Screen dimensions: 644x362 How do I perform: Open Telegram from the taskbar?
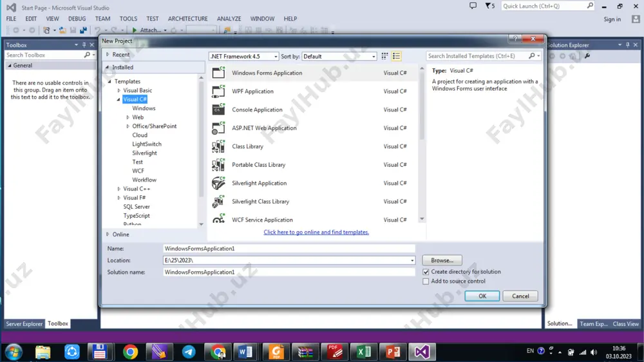pos(189,352)
